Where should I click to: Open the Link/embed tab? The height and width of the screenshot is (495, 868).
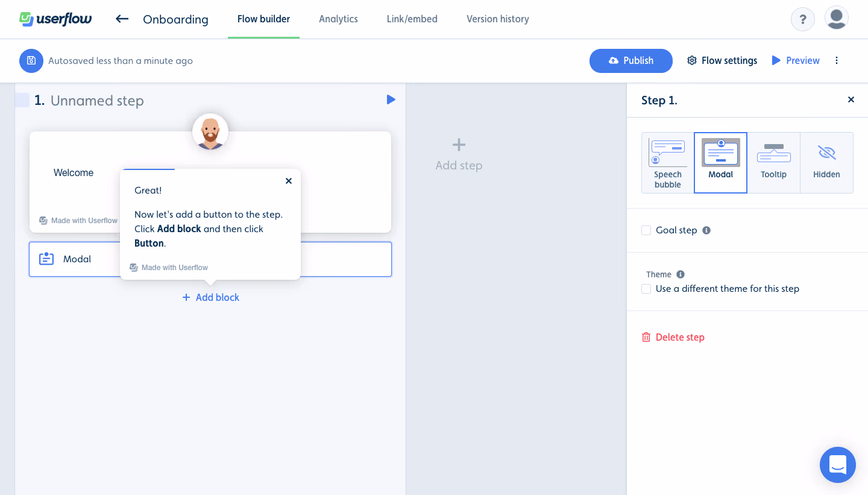point(412,19)
